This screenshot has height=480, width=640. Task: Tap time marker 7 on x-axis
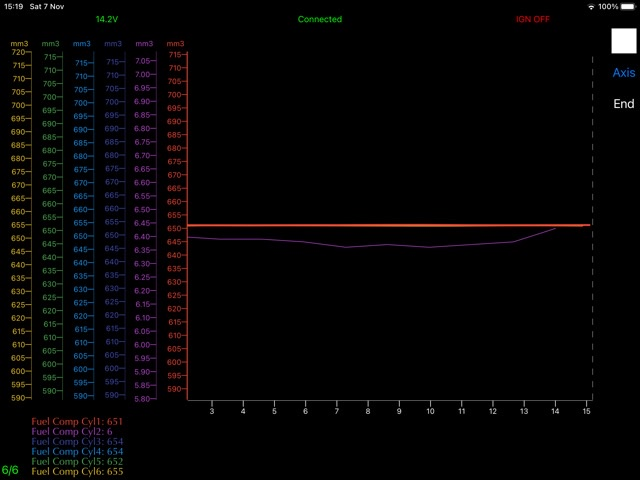(337, 411)
